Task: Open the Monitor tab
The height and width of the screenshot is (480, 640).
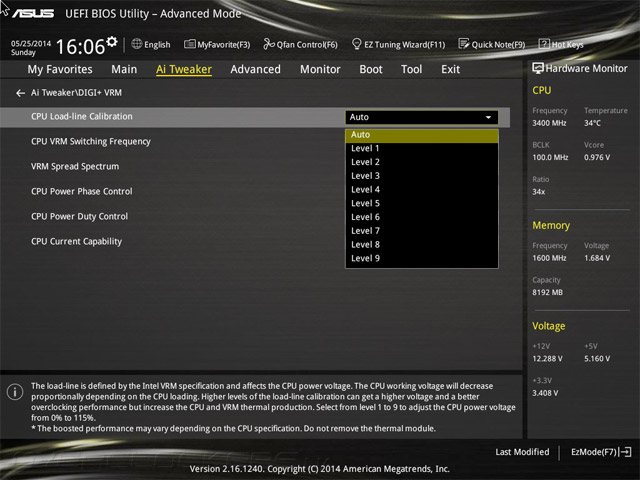Action: [320, 69]
